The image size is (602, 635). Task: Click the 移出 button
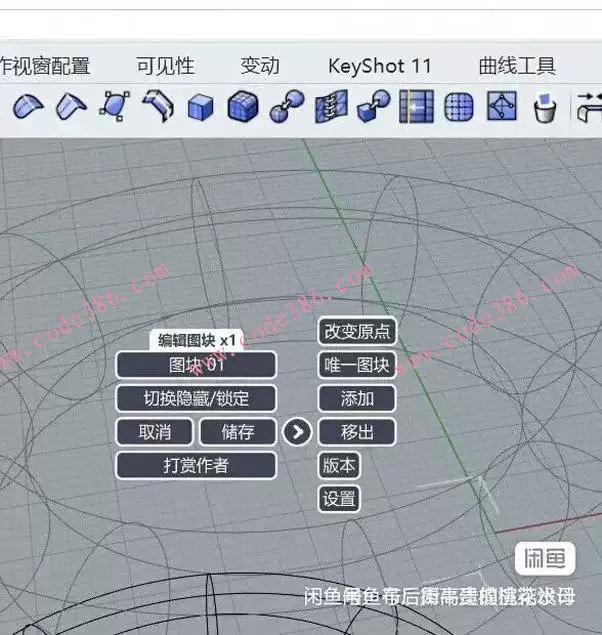click(357, 432)
